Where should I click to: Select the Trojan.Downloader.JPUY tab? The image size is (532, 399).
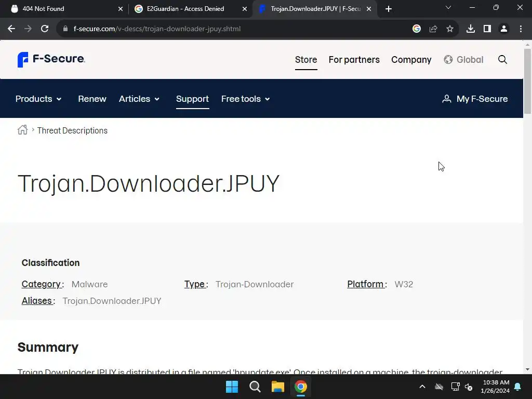pos(315,9)
